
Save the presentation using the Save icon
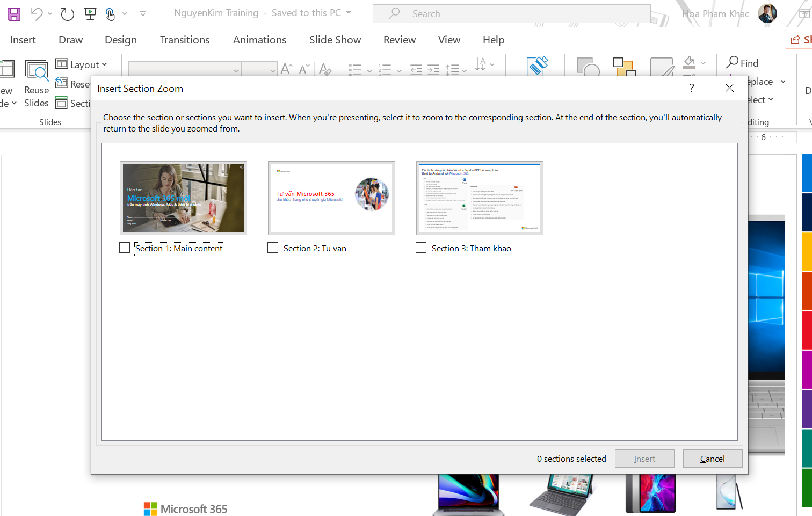pyautogui.click(x=13, y=13)
